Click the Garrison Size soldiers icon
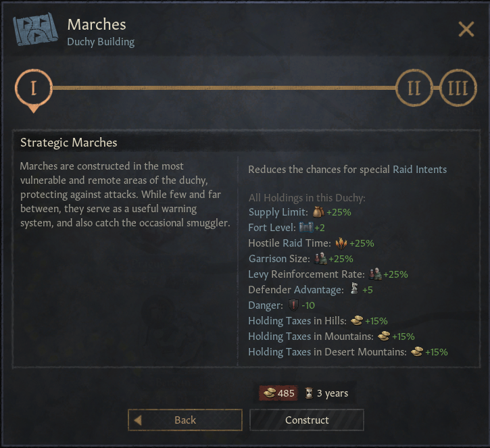Screen dimensions: 490x448 click(320, 259)
